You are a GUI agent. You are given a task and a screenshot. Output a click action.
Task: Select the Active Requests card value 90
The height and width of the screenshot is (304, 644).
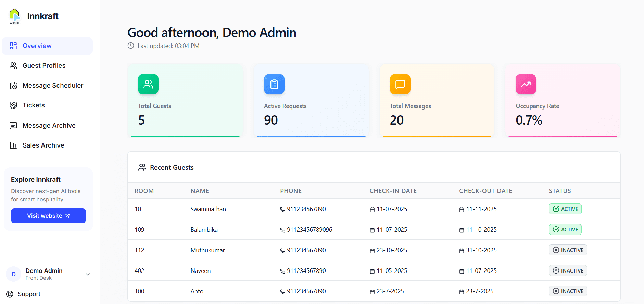tap(271, 120)
